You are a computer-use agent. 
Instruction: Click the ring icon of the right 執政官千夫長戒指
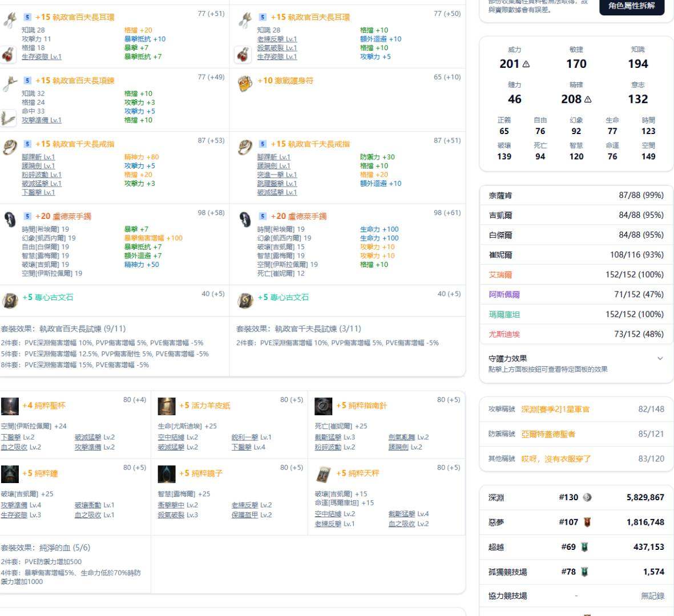click(x=245, y=147)
